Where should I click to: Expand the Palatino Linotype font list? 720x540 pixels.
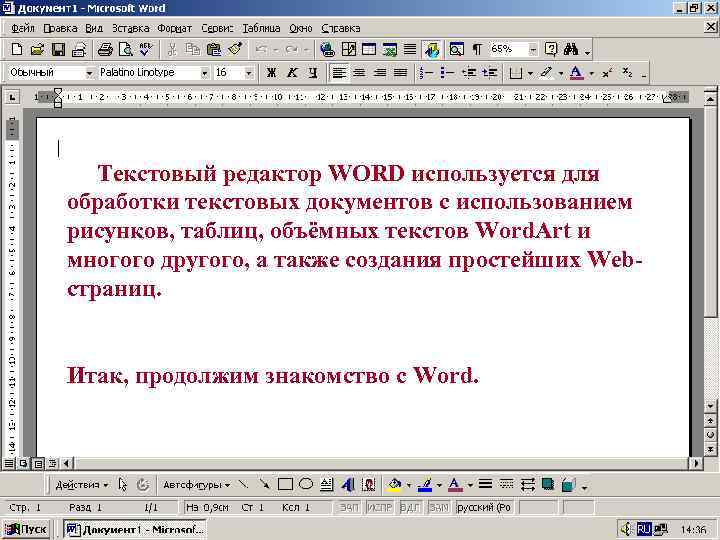click(x=204, y=73)
